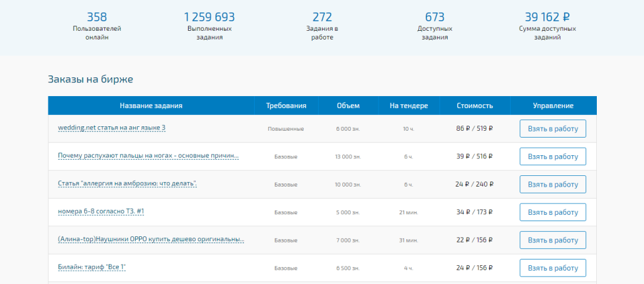Open the "Билайн: тариф Все 1" task
Screen dimensions: 644x284
[92, 268]
